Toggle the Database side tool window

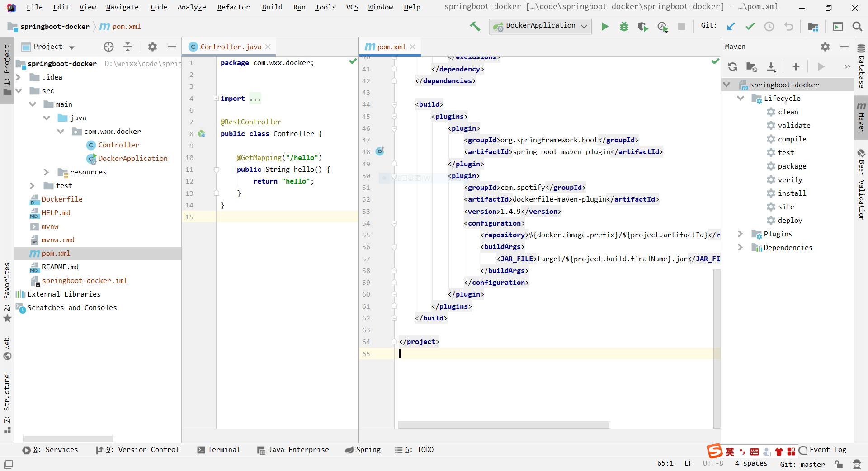coord(861,66)
